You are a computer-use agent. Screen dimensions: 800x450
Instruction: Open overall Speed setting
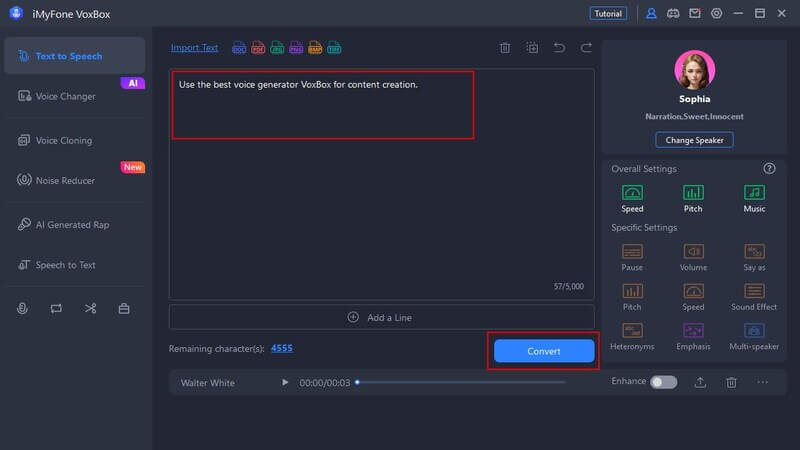point(632,198)
